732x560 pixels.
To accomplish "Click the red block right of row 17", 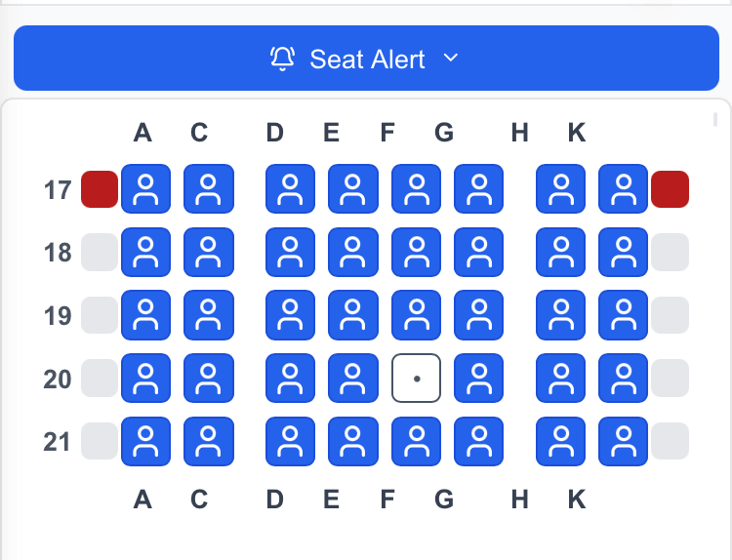I will click(671, 189).
